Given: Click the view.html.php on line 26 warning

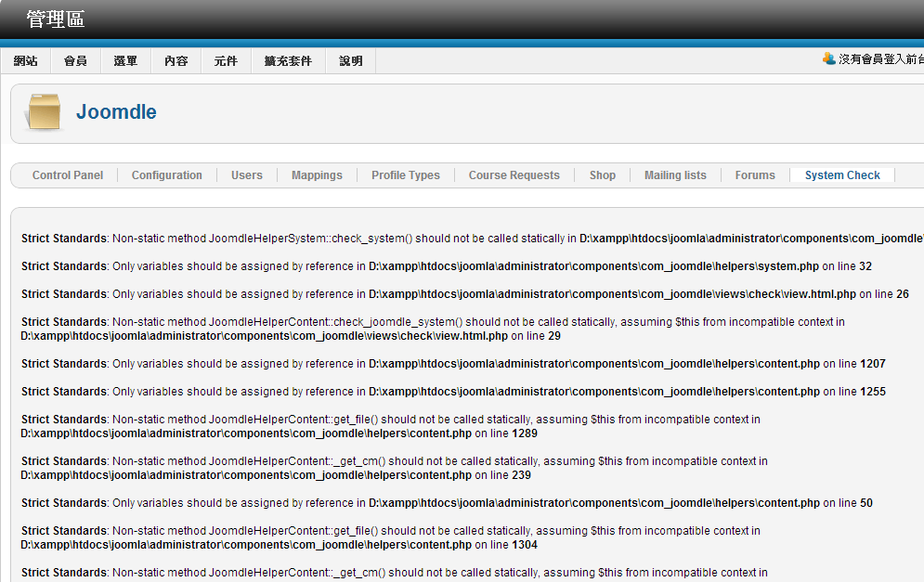Looking at the screenshot, I should click(x=465, y=294).
